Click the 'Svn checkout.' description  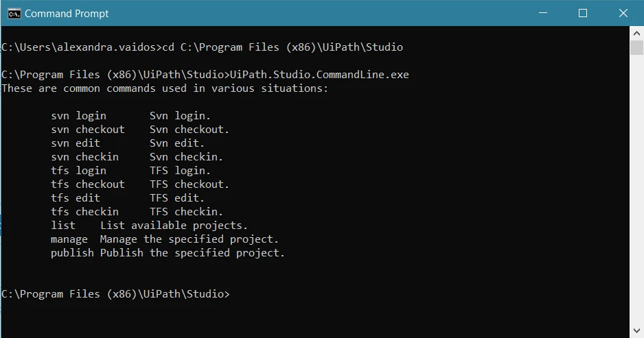(189, 129)
